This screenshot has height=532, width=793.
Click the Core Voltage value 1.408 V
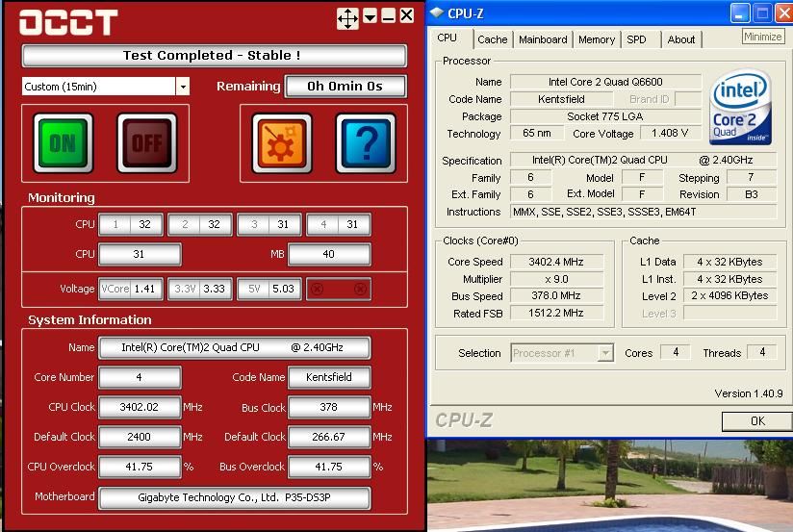click(670, 133)
